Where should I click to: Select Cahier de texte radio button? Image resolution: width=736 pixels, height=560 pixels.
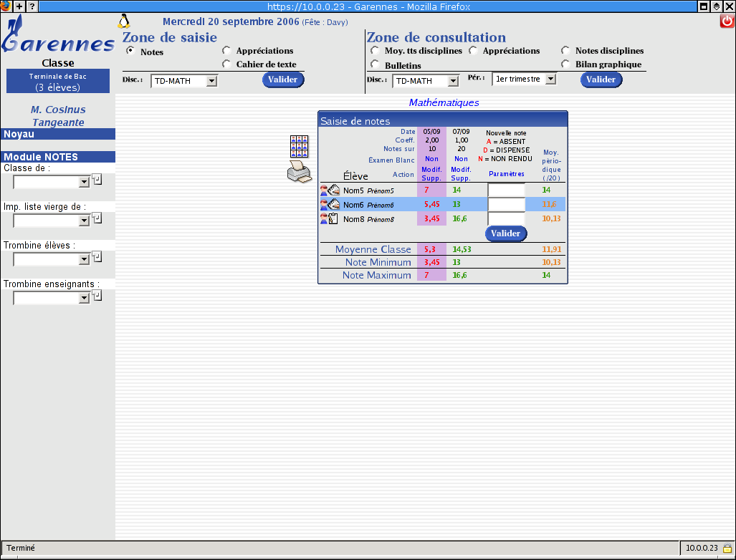point(226,64)
